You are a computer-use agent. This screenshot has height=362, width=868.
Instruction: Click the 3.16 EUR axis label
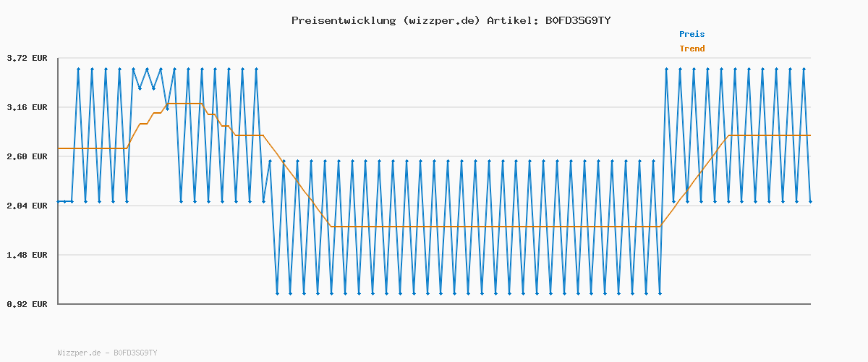27,107
